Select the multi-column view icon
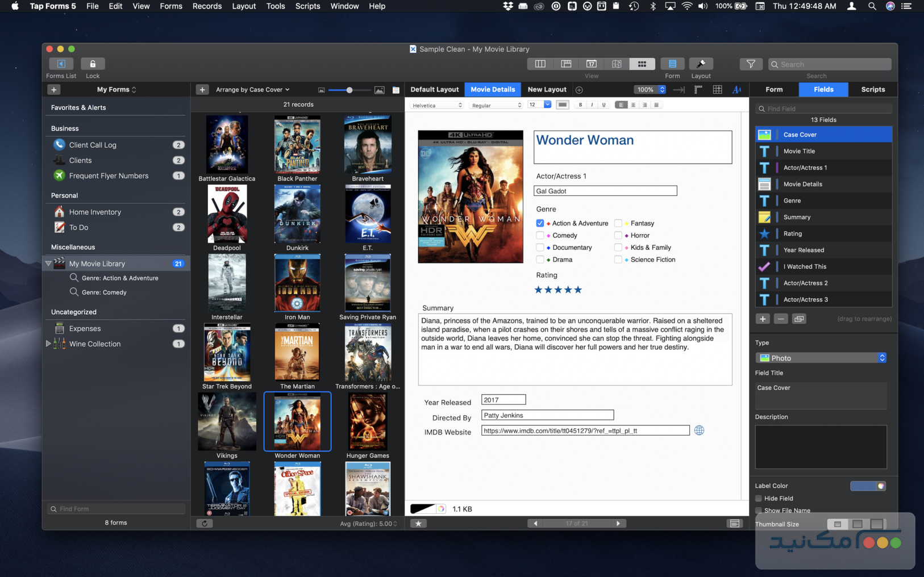The height and width of the screenshot is (577, 924). 540,64
